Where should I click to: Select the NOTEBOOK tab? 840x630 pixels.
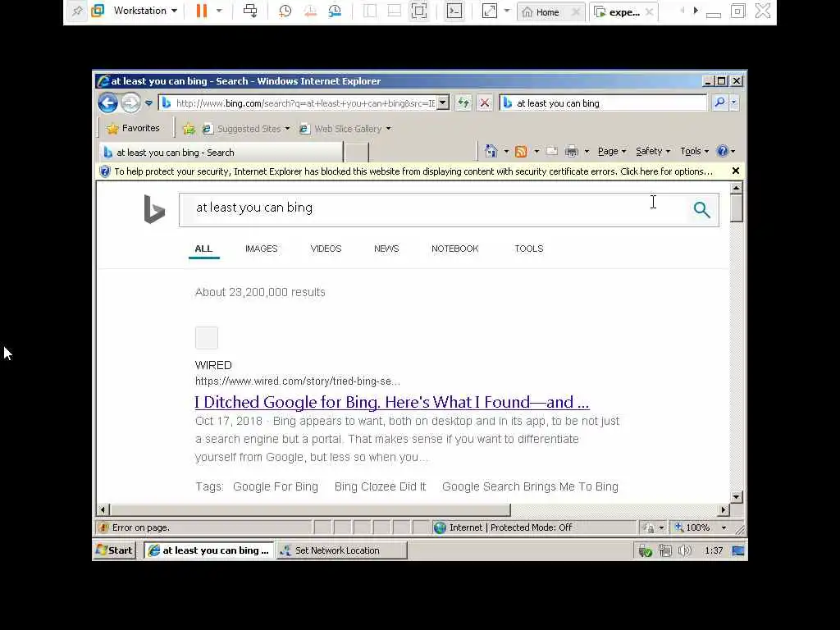[x=454, y=249]
